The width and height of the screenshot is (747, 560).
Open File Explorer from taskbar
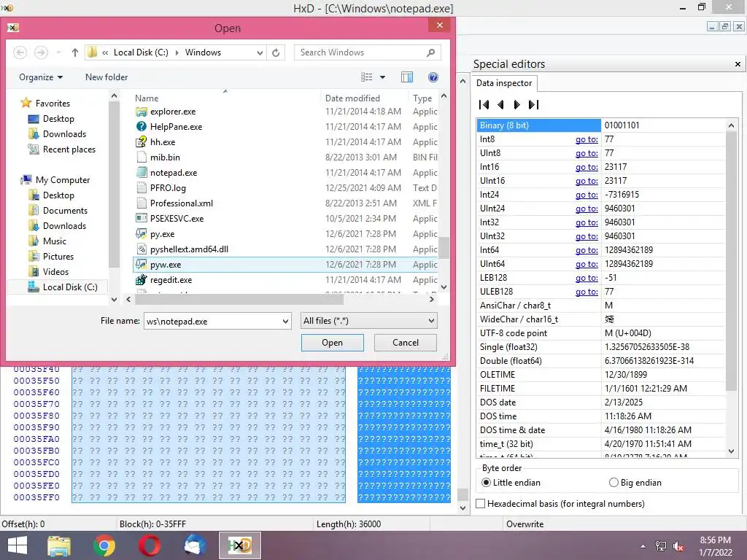[59, 545]
